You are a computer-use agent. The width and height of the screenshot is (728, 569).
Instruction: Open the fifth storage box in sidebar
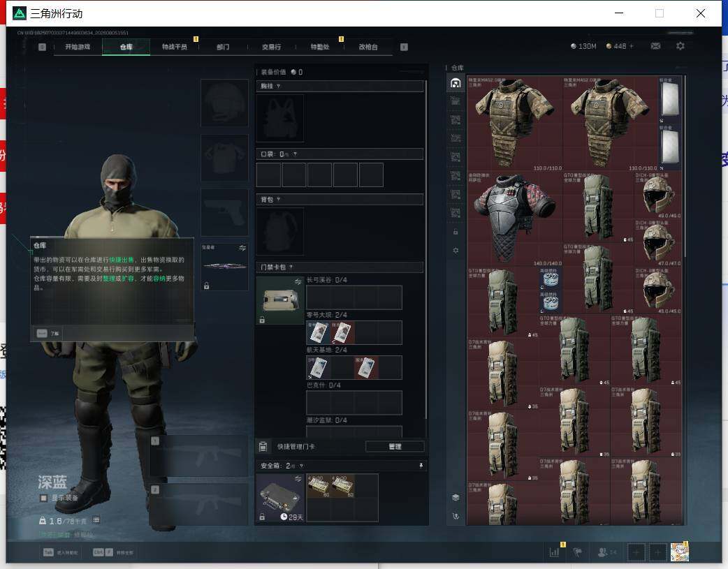[456, 157]
